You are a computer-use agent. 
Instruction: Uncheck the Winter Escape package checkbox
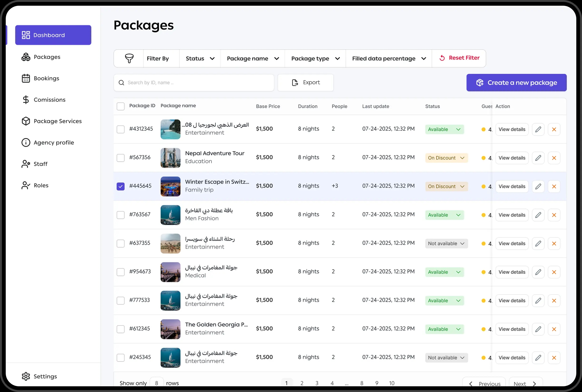coord(121,186)
